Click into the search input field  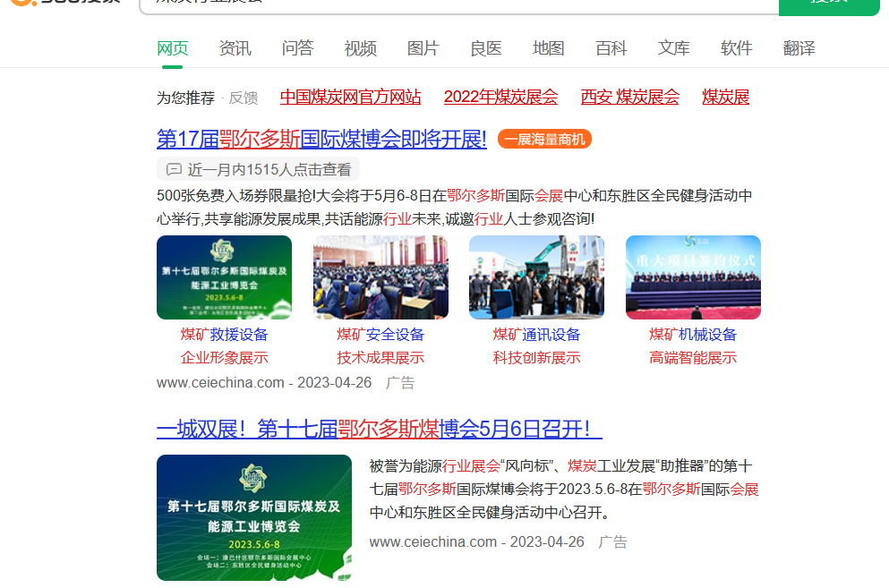[x=459, y=5]
